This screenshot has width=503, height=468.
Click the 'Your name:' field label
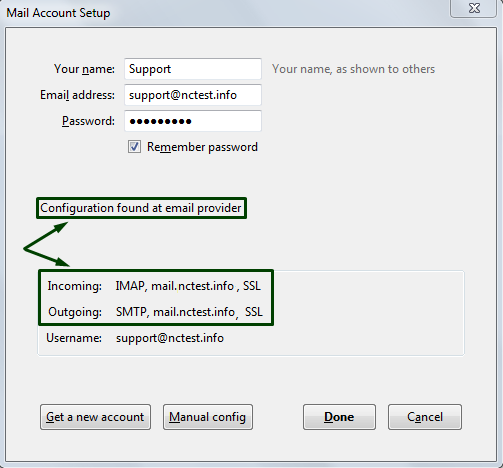click(84, 69)
